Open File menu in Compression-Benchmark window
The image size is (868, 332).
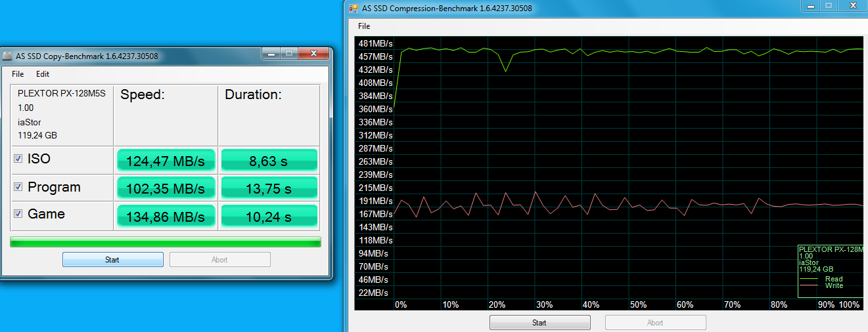click(364, 26)
